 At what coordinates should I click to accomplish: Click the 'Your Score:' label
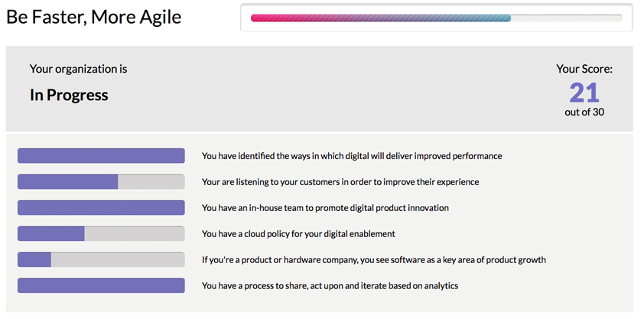point(584,70)
